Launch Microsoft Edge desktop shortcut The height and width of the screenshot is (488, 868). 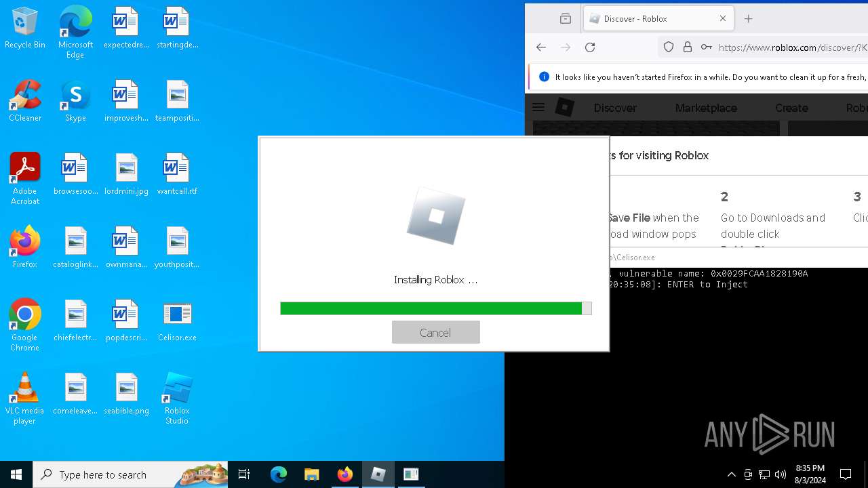[x=75, y=33]
